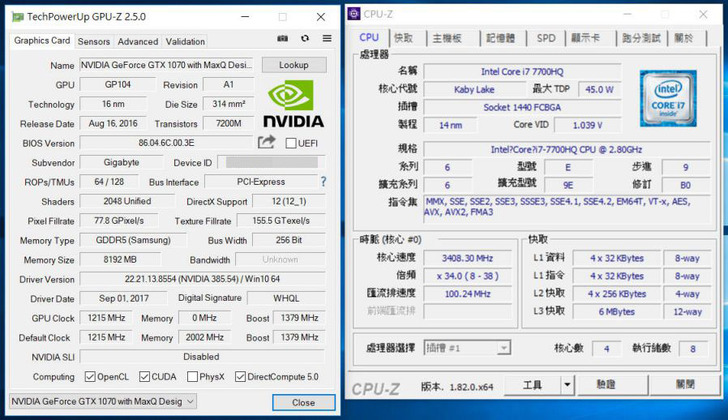Expand the CPU-Z tools dropdown arrow
This screenshot has height=420, width=728.
click(567, 385)
